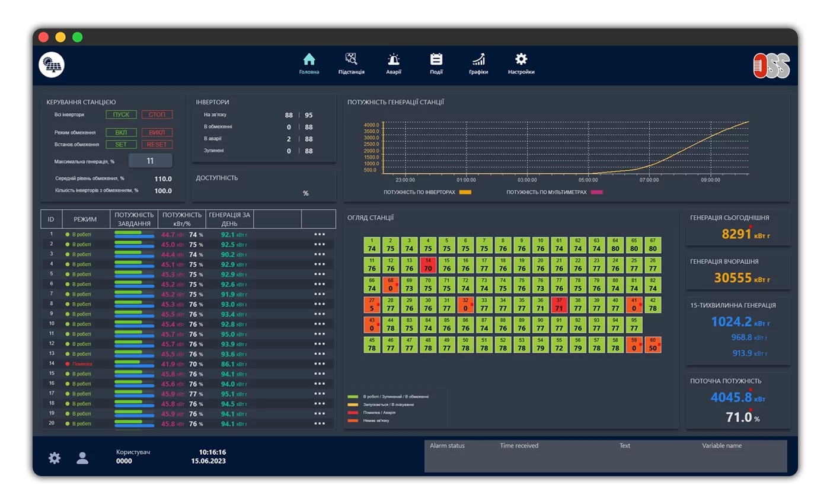The image size is (830, 504).
Task: Click the Variable name column header
Action: 722,446
